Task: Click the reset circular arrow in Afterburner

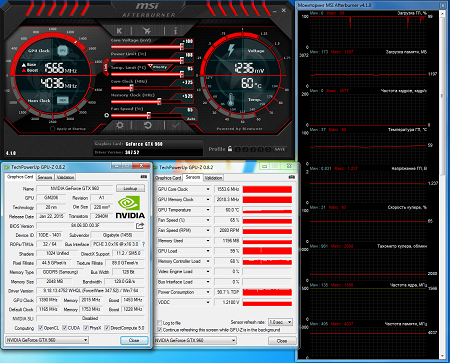Action: click(148, 125)
